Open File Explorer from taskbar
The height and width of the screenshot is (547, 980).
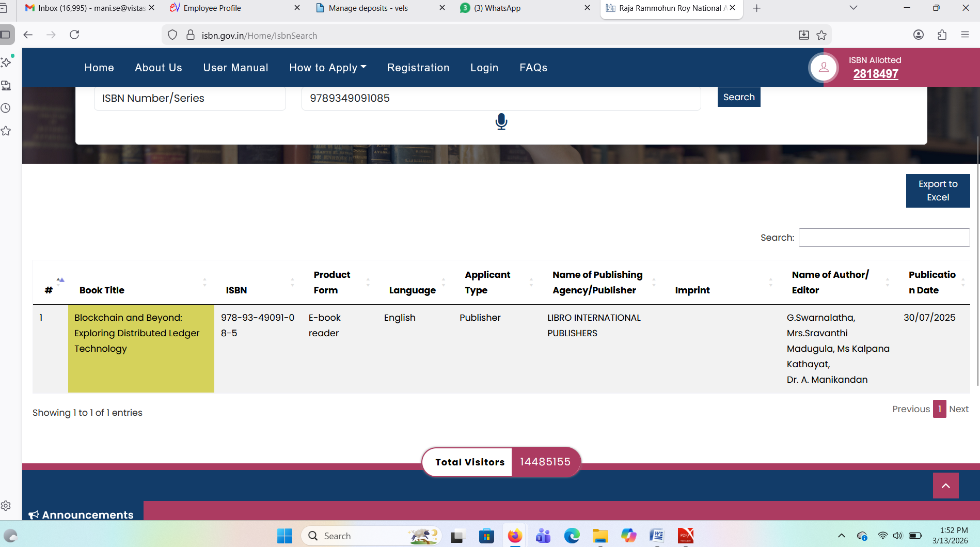point(600,536)
